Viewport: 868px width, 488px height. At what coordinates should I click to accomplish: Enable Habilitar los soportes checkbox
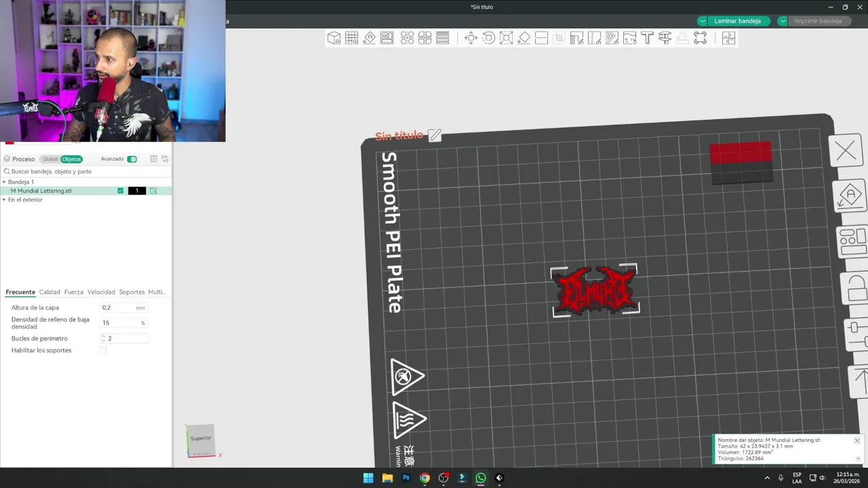(x=103, y=350)
